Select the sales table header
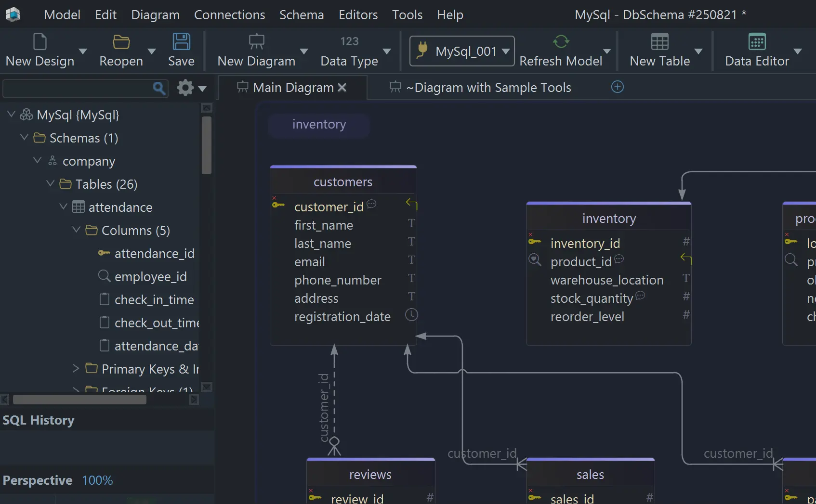 [x=590, y=475]
